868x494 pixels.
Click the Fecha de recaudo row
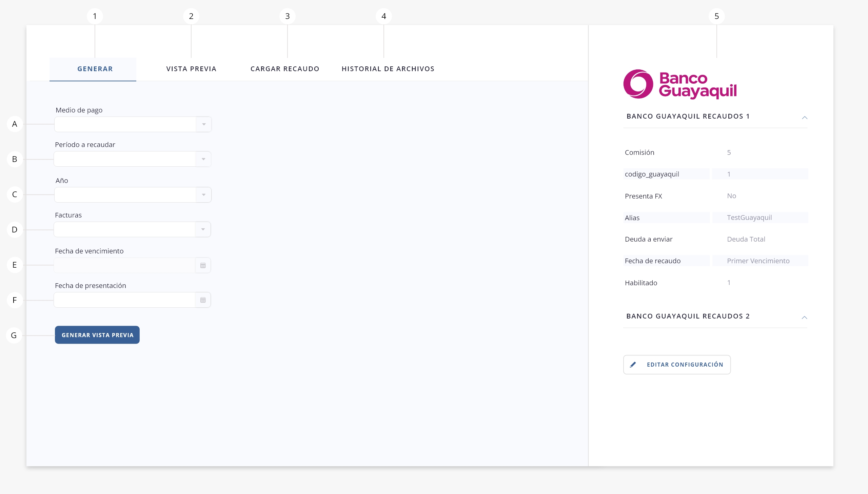[x=715, y=261]
